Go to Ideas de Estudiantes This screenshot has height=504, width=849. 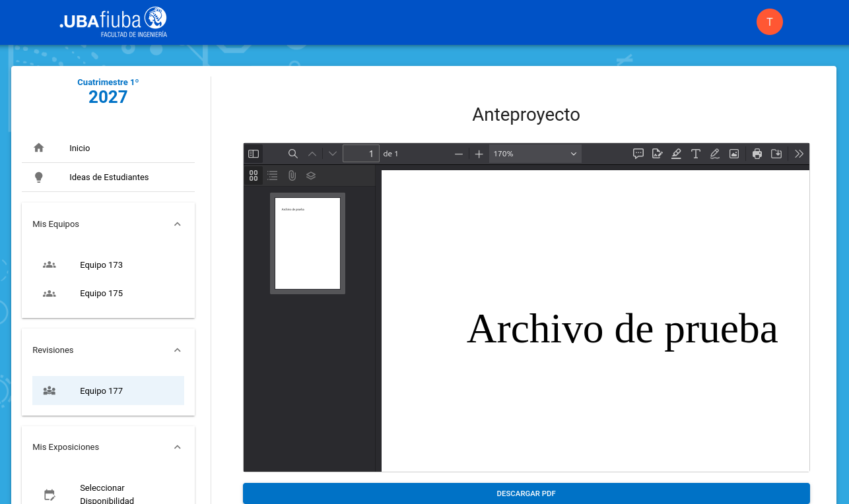(x=108, y=177)
